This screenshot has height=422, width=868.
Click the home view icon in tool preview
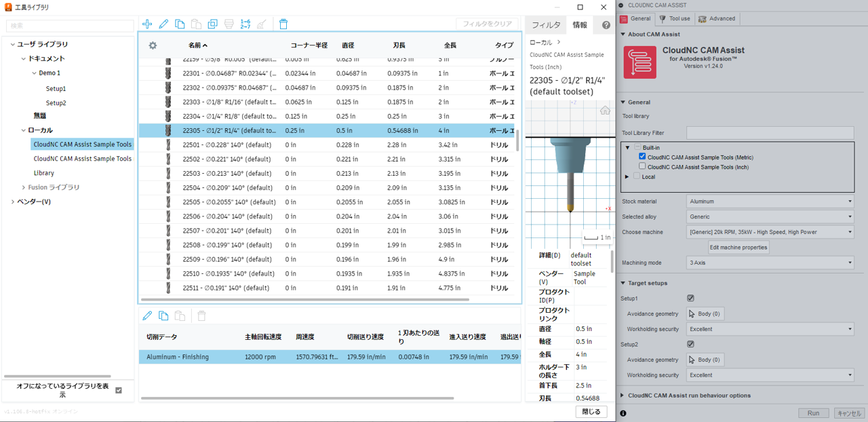coord(605,111)
